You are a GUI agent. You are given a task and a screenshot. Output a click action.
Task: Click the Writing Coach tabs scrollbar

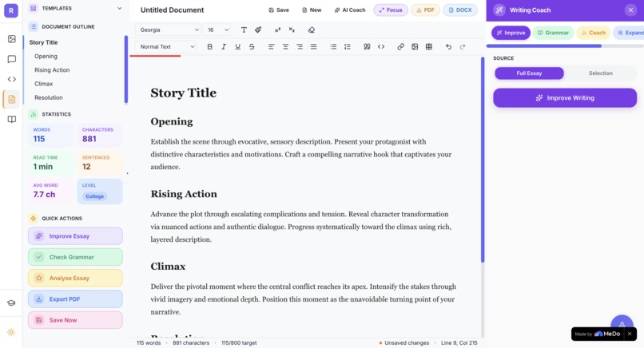click(544, 46)
